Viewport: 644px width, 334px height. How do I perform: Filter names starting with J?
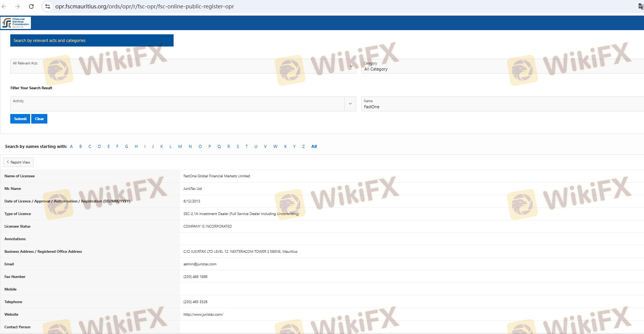click(153, 146)
